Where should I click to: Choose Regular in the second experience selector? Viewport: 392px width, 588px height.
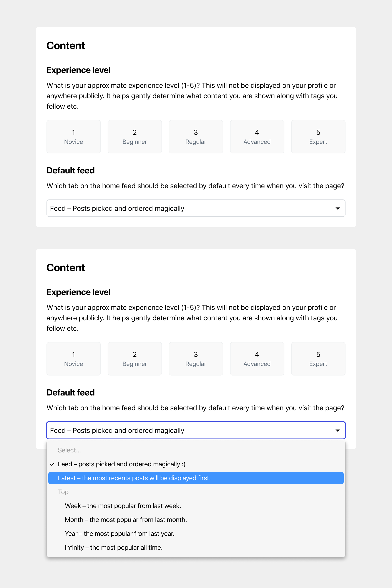196,359
